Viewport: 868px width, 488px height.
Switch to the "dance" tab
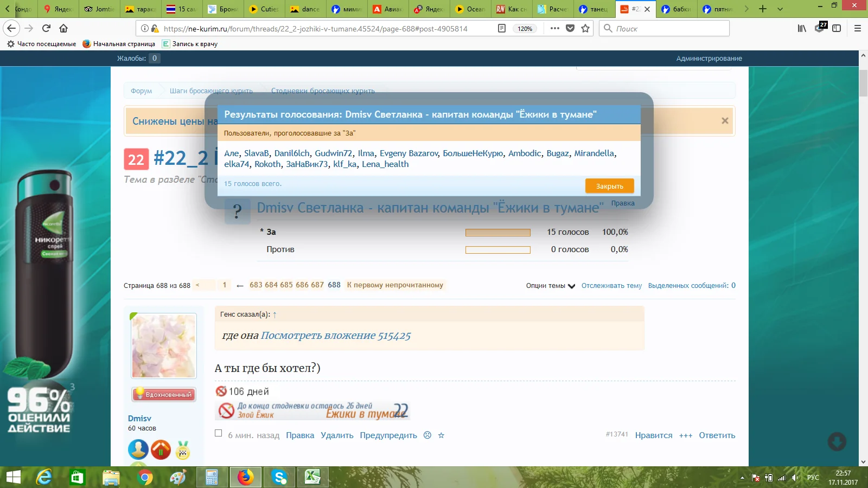tap(305, 9)
